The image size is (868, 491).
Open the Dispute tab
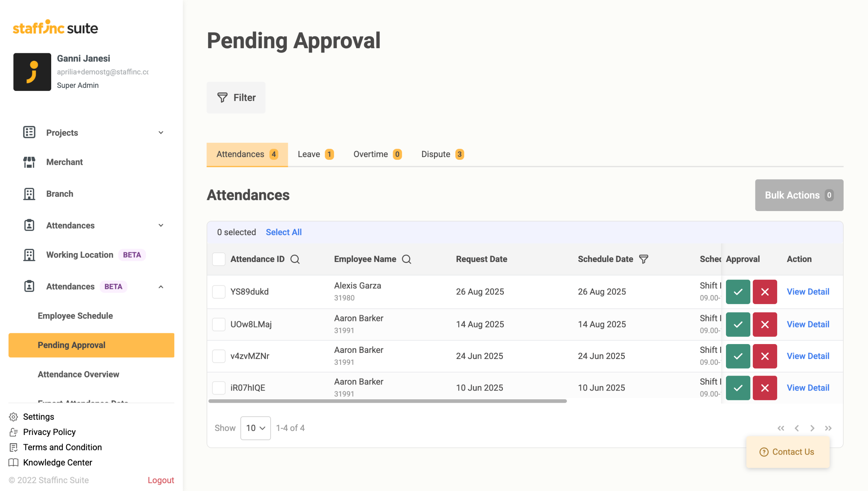pos(442,154)
